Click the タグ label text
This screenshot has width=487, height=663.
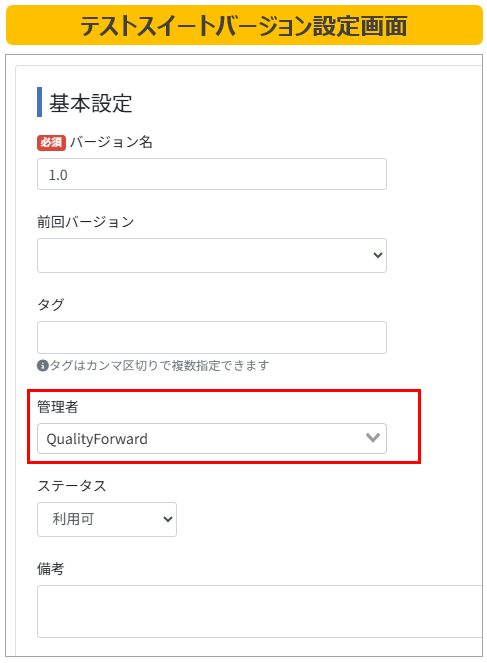click(x=51, y=304)
